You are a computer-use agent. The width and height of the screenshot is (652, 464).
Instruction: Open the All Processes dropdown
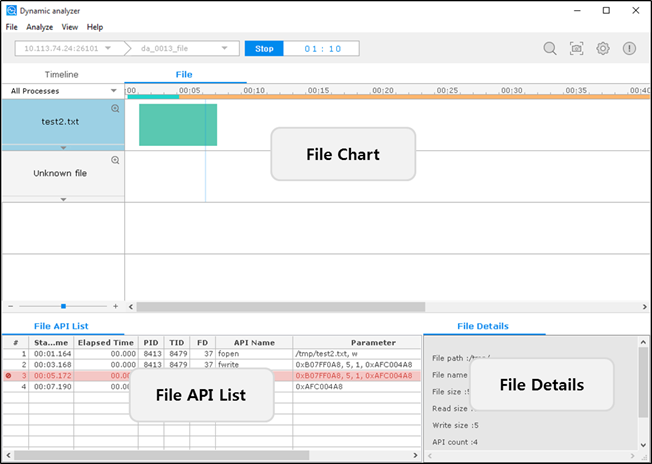pyautogui.click(x=62, y=91)
